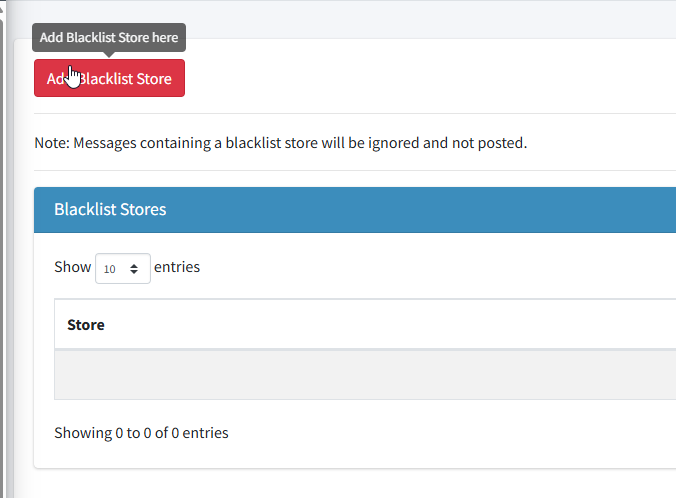Click the up-down arrows in the entries selector
The height and width of the screenshot is (498, 676).
[134, 269]
